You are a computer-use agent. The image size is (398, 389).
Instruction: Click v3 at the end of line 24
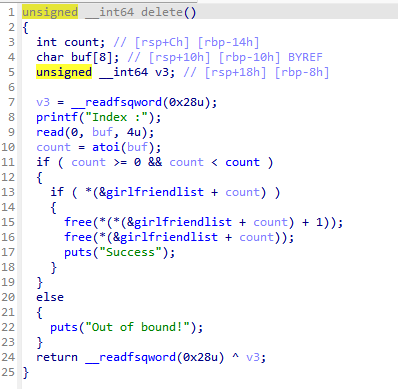pyautogui.click(x=253, y=357)
